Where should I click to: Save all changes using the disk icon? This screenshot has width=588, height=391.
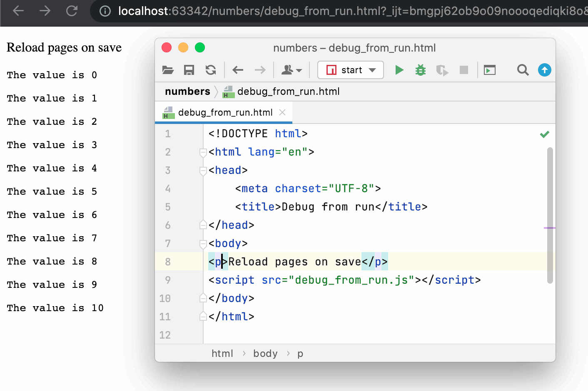[x=189, y=70]
